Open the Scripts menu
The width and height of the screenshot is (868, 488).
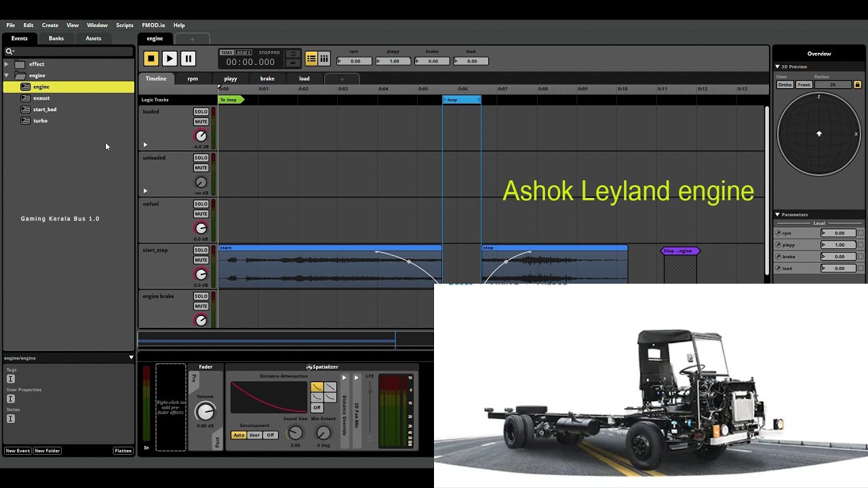point(125,25)
